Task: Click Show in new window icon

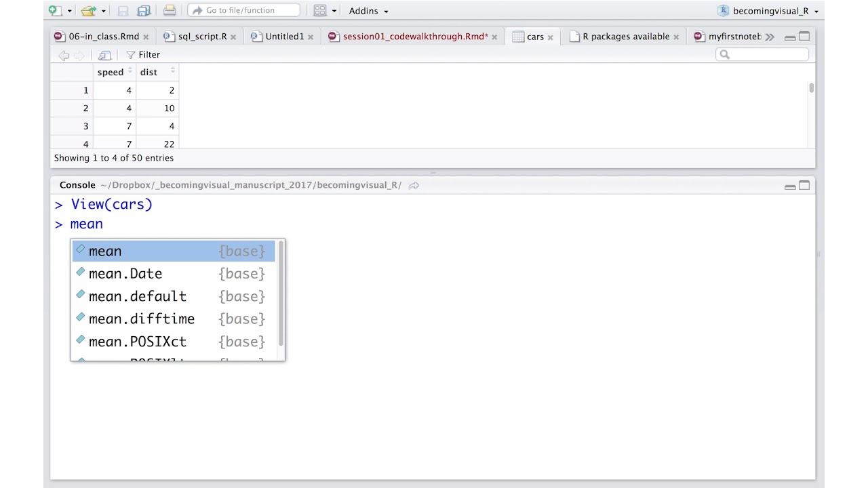Action: [x=104, y=56]
